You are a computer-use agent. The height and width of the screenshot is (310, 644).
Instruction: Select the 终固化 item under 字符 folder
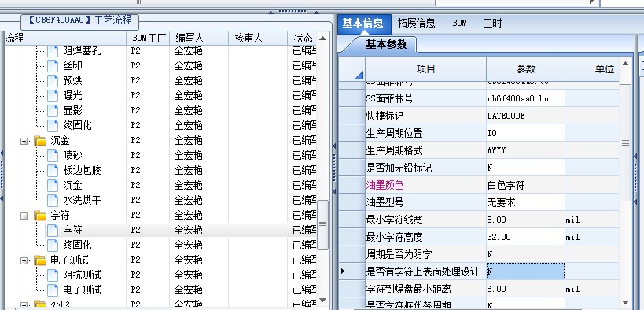click(x=77, y=245)
